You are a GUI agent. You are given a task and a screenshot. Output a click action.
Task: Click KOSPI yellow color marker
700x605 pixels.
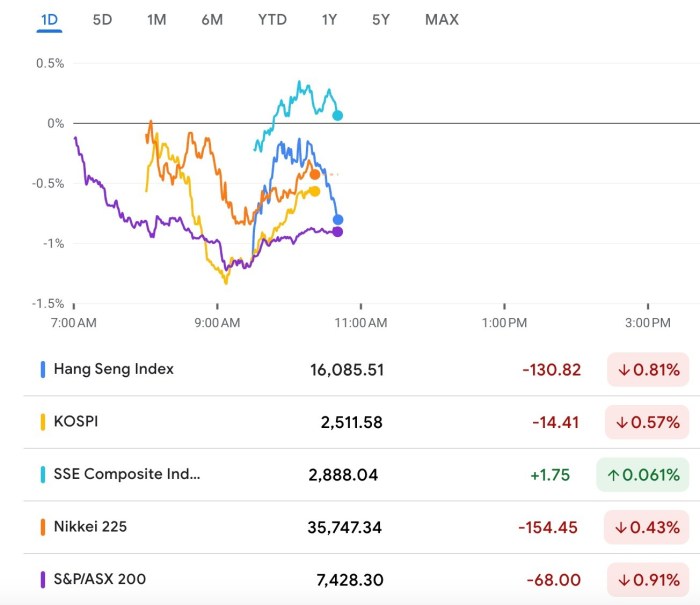click(x=43, y=422)
